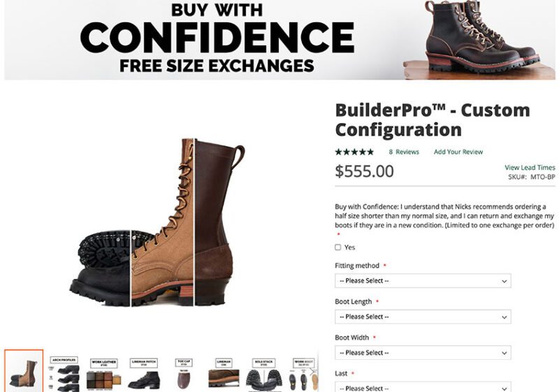This screenshot has width=559, height=392.
Task: View the Lineman Patch thumbnail
Action: tap(145, 373)
